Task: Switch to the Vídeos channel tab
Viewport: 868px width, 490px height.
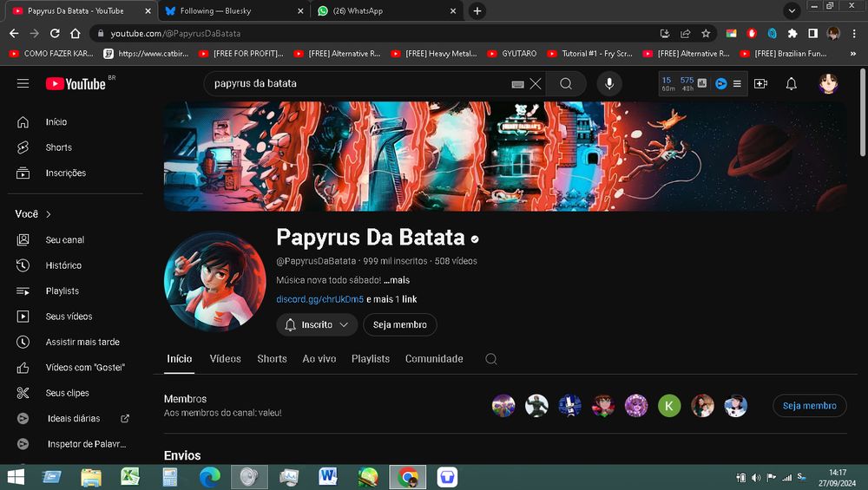Action: pos(226,359)
